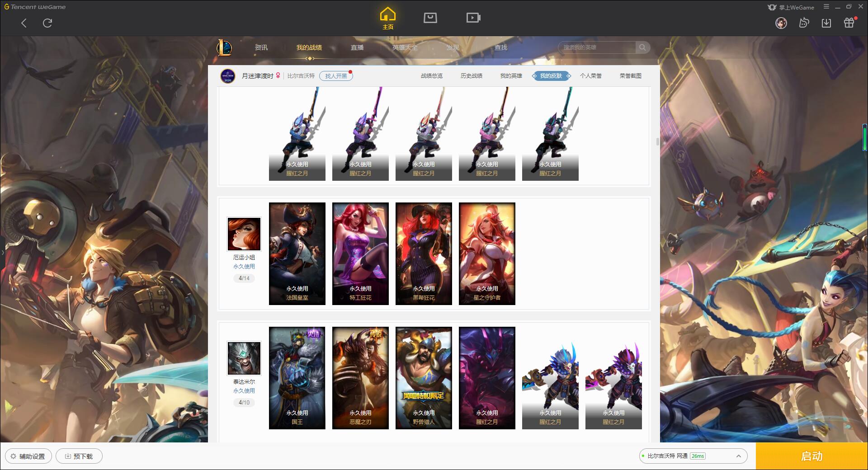Click summoner name 月迷津渡时
The image size is (868, 470).
point(258,76)
